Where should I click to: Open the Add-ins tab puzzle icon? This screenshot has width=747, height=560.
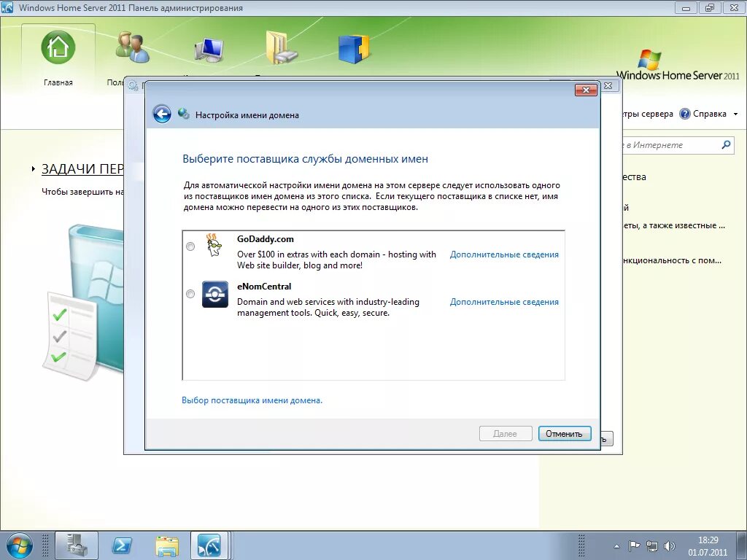354,49
